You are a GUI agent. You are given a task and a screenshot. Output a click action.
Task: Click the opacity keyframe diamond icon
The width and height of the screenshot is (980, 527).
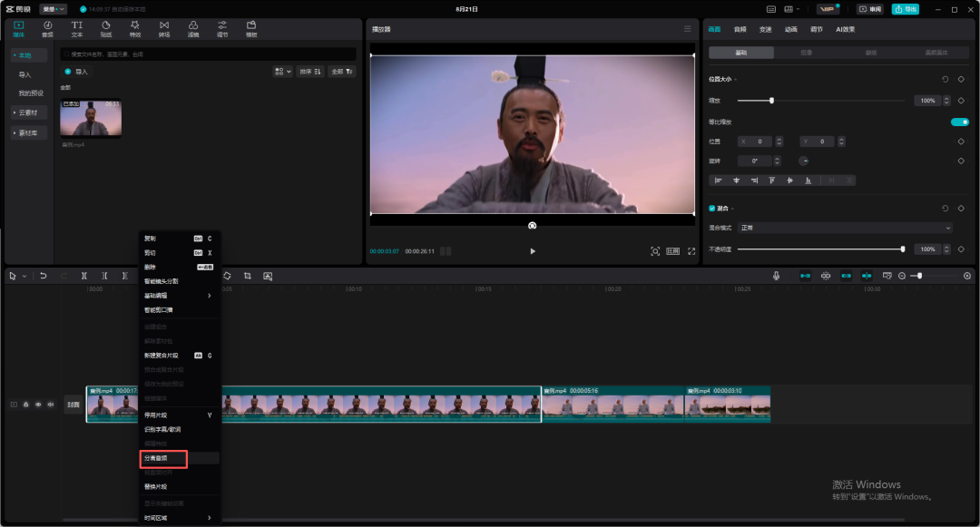pos(961,249)
